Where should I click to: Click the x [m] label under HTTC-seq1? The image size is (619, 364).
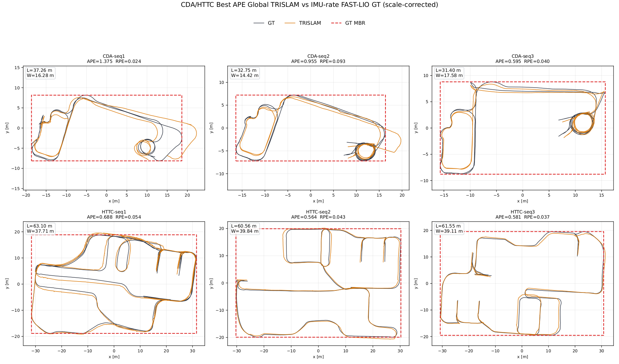pos(114,357)
